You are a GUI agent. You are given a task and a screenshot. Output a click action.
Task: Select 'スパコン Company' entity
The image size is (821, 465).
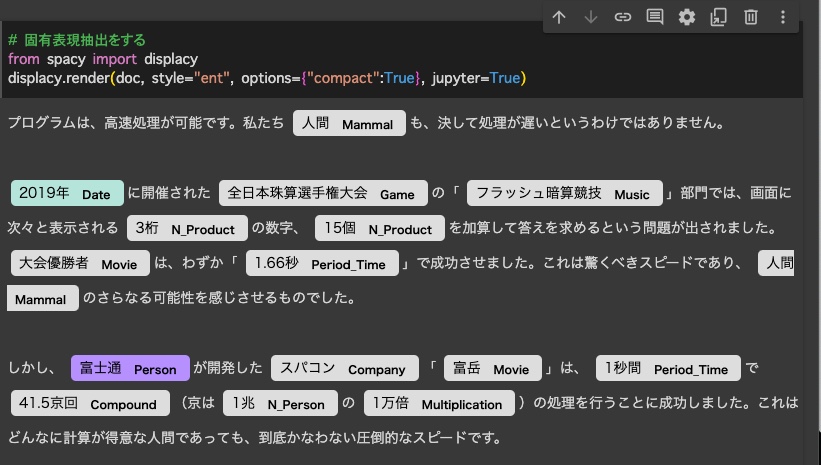click(x=345, y=368)
